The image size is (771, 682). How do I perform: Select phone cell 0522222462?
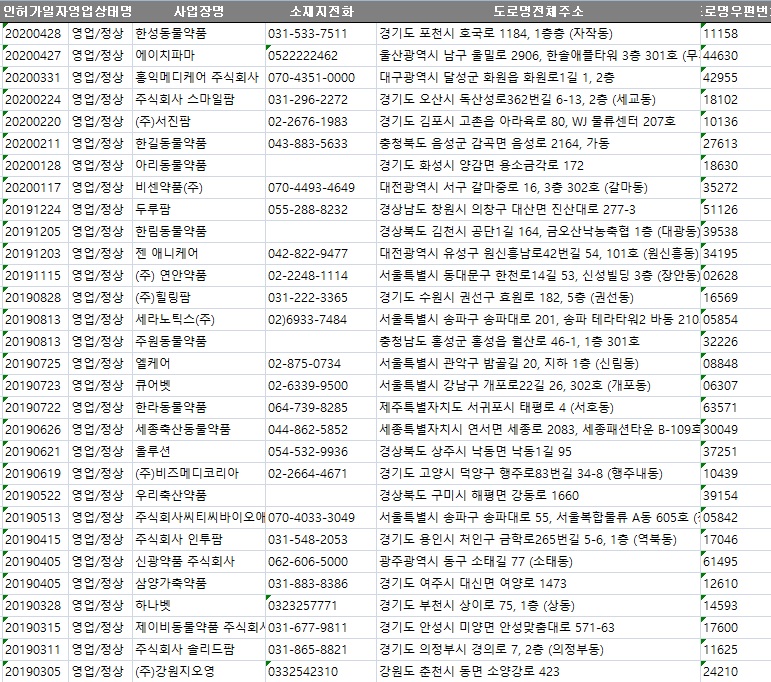coord(321,56)
